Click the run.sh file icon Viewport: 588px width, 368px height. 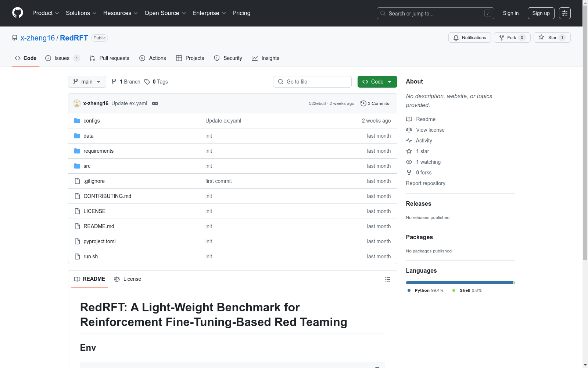(77, 256)
